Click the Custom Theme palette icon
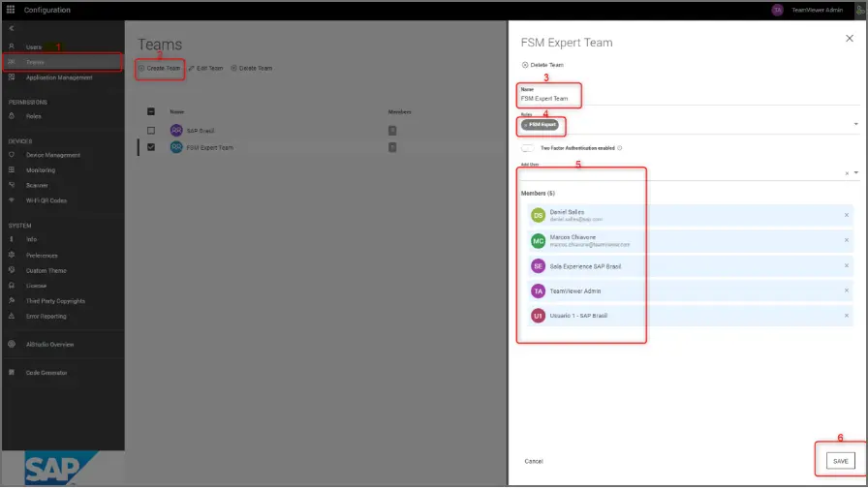The width and height of the screenshot is (868, 489). coord(11,270)
